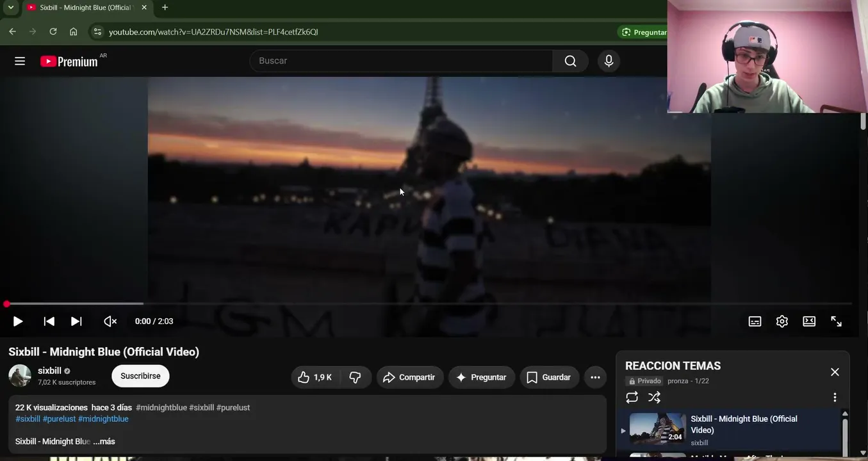Toggle playlist shuffle button
The height and width of the screenshot is (461, 868).
point(654,398)
